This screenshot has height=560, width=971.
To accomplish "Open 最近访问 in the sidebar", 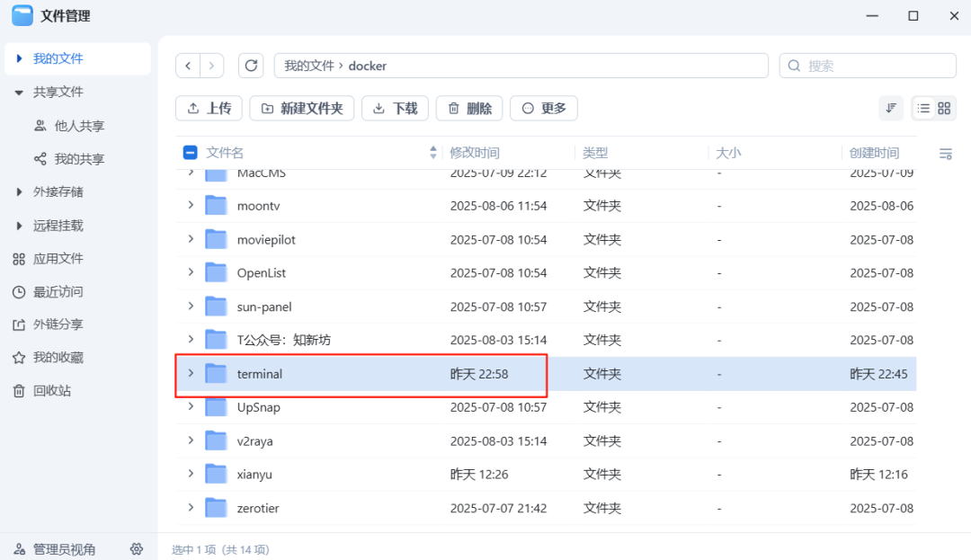I will point(58,292).
